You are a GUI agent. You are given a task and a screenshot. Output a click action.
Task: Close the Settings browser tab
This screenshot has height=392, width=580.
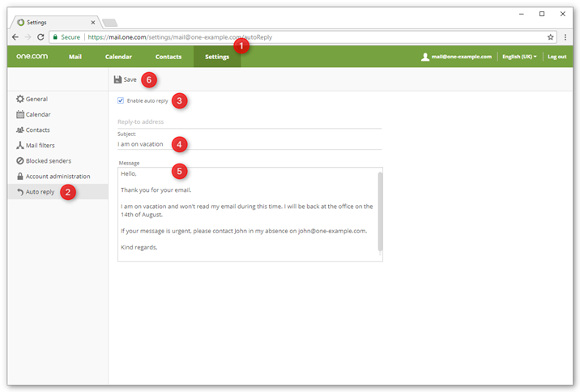[93, 23]
